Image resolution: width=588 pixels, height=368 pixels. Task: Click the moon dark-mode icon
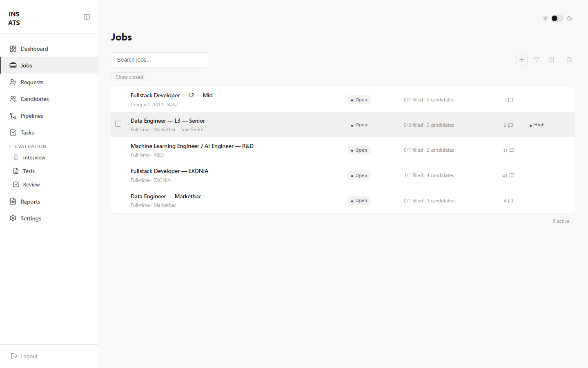570,18
